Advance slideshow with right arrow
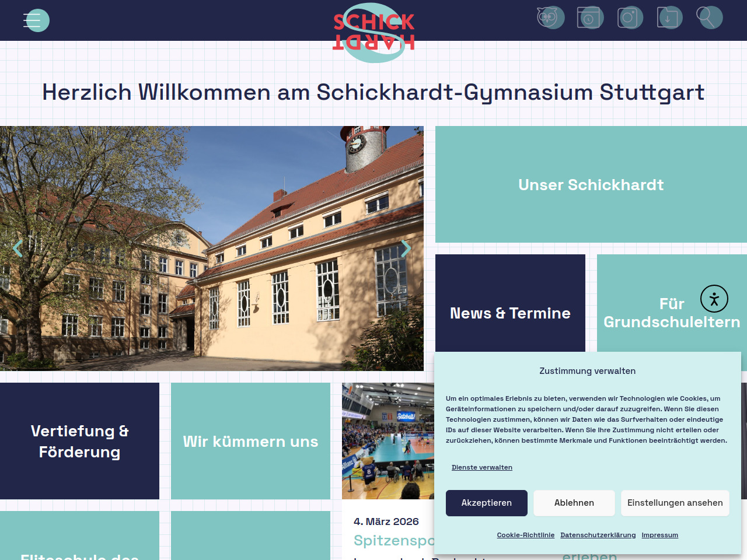 pos(406,249)
